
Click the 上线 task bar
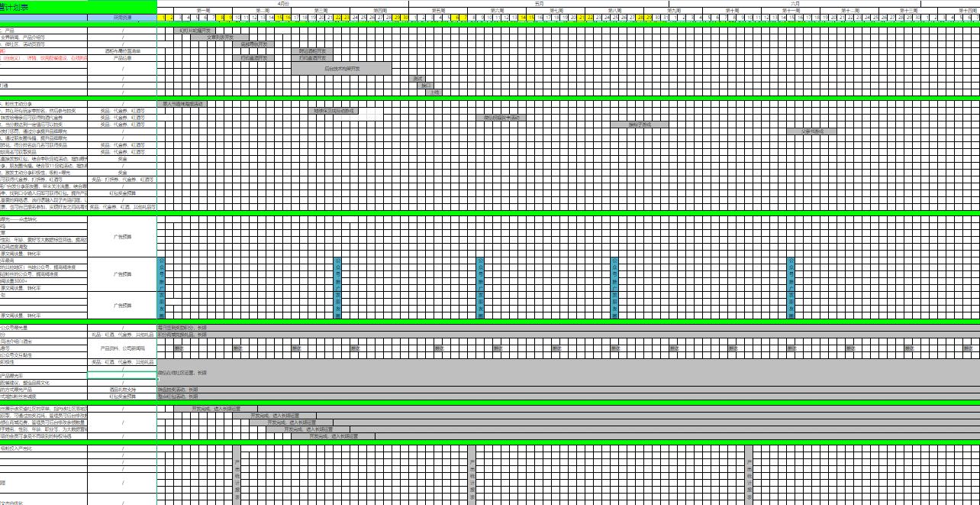[x=434, y=92]
